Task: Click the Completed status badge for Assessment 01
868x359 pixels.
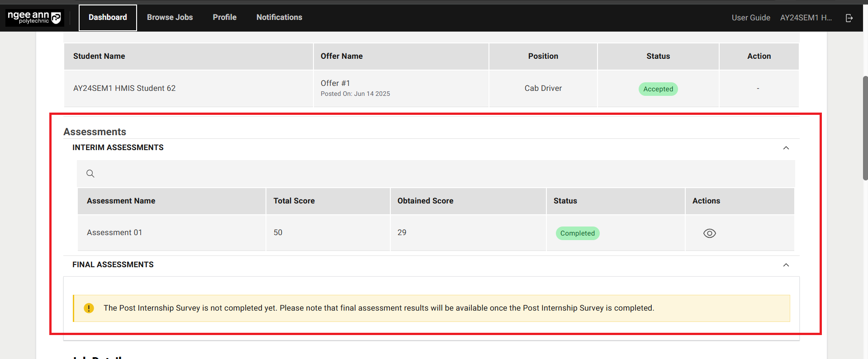Action: (x=577, y=233)
